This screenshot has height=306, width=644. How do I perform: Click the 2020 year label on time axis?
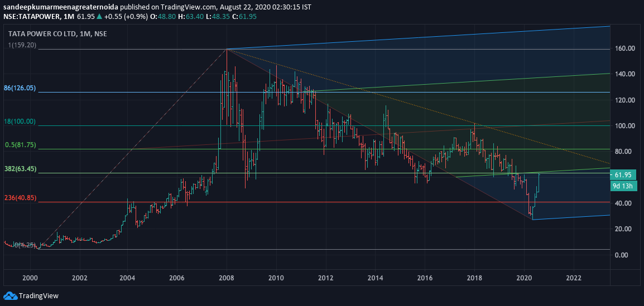click(524, 278)
